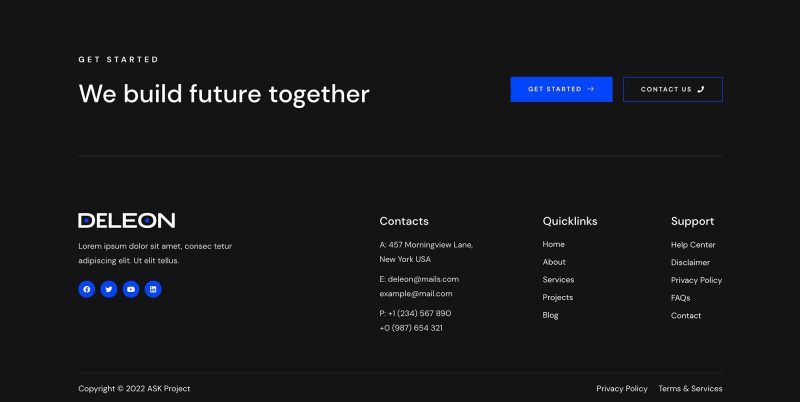800x402 pixels.
Task: Open Terms & Services link
Action: 690,388
